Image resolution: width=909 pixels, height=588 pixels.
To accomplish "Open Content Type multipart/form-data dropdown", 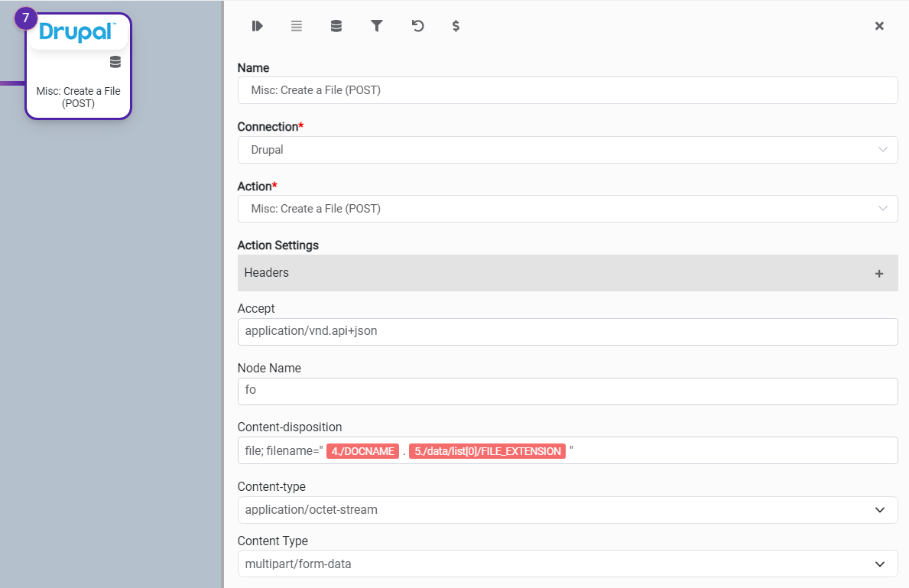I will click(x=567, y=564).
